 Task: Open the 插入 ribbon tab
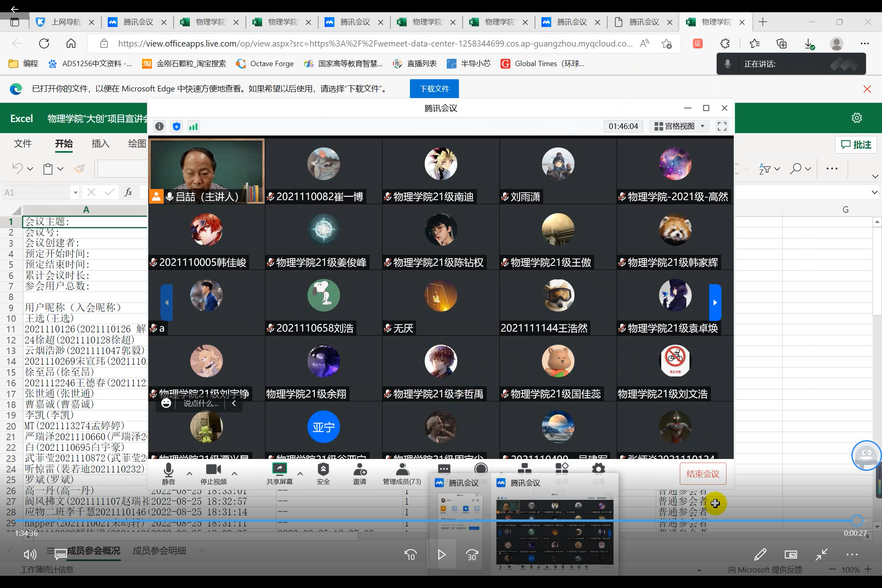click(x=100, y=144)
